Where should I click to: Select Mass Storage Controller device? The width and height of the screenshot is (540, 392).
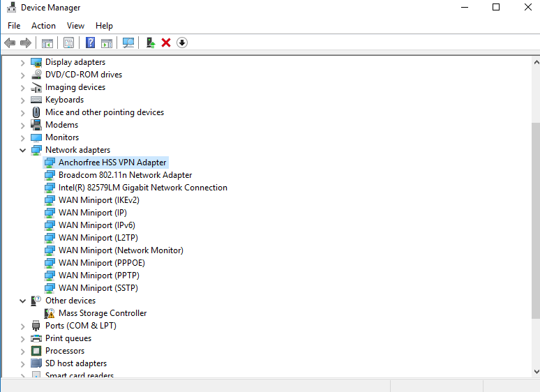(x=103, y=313)
